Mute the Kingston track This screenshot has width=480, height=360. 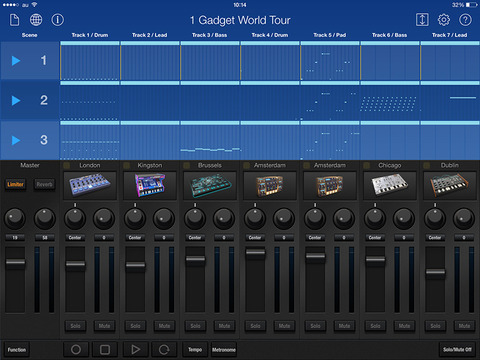164,326
